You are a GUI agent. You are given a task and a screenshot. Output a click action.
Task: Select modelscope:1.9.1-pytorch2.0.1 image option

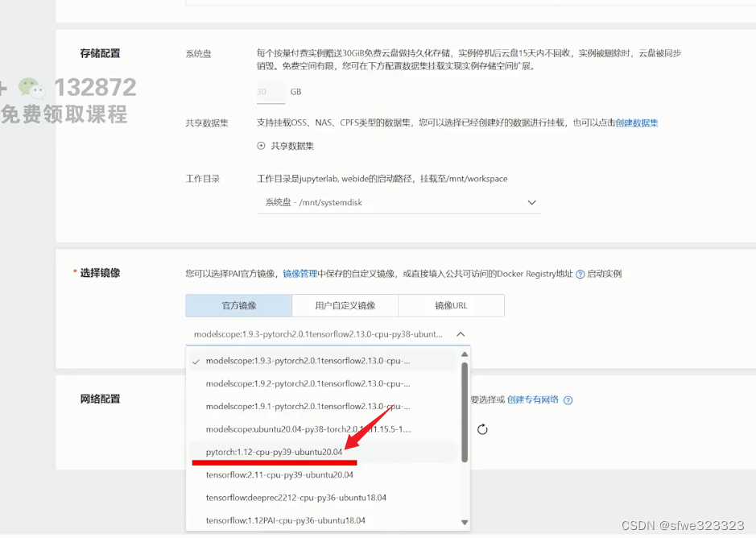(x=322, y=406)
